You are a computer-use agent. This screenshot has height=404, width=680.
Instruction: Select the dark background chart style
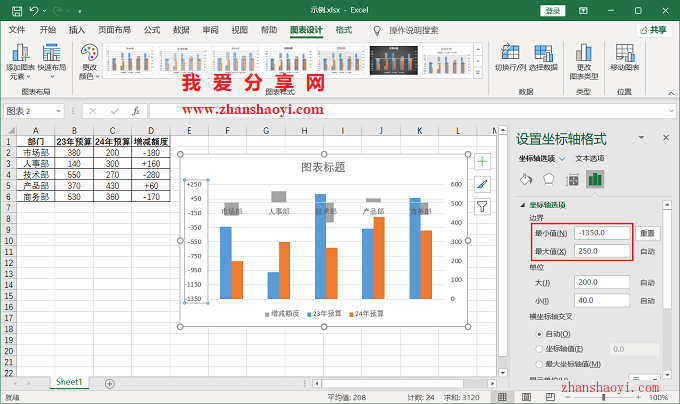(393, 60)
